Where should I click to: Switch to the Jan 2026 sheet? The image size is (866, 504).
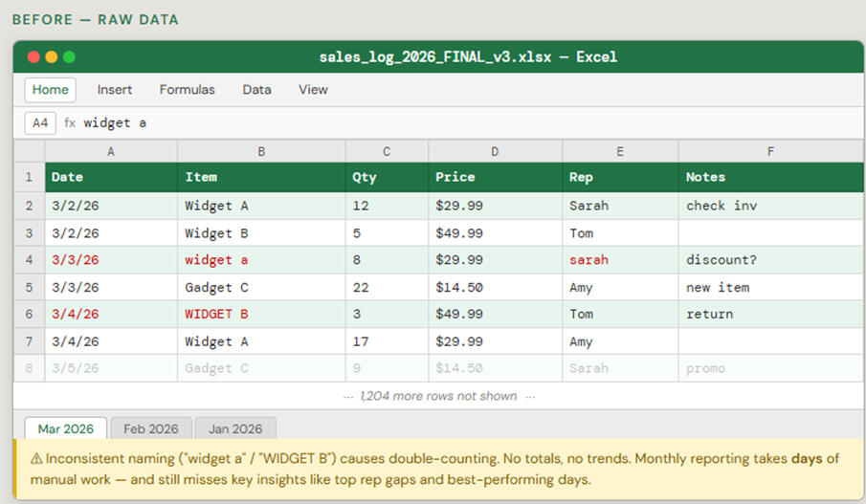234,429
